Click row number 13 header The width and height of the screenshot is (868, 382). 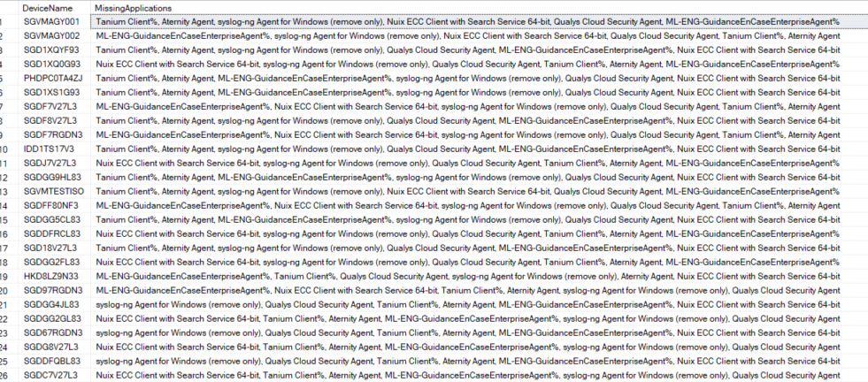(5, 191)
